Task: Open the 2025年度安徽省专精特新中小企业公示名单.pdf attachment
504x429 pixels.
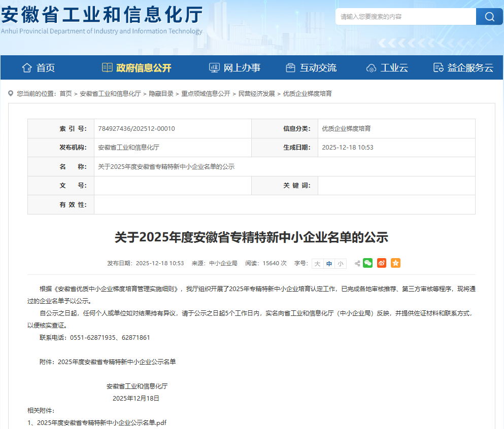Action: 102,422
